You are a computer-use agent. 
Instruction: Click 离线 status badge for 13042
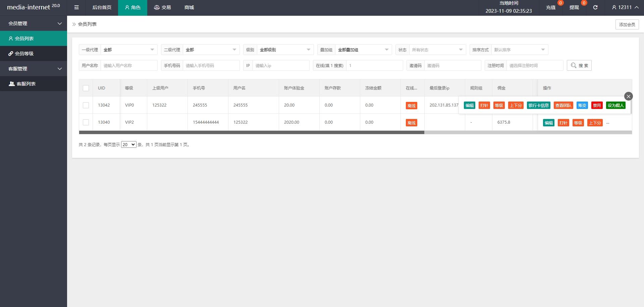pyautogui.click(x=412, y=106)
